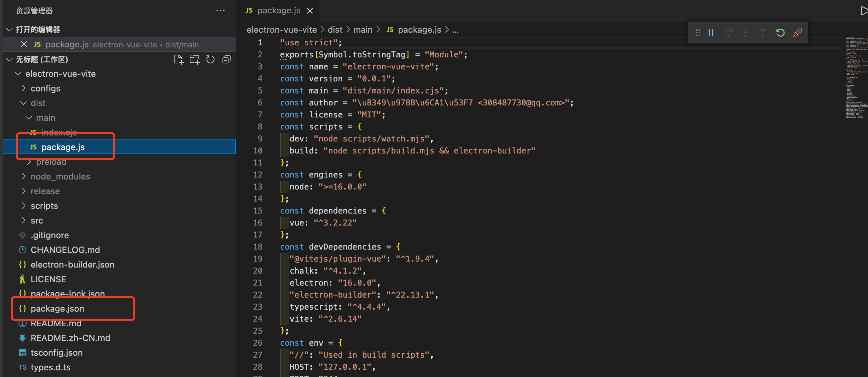Refresh the explorer view
Screen dimensions: 868x377
click(210, 59)
